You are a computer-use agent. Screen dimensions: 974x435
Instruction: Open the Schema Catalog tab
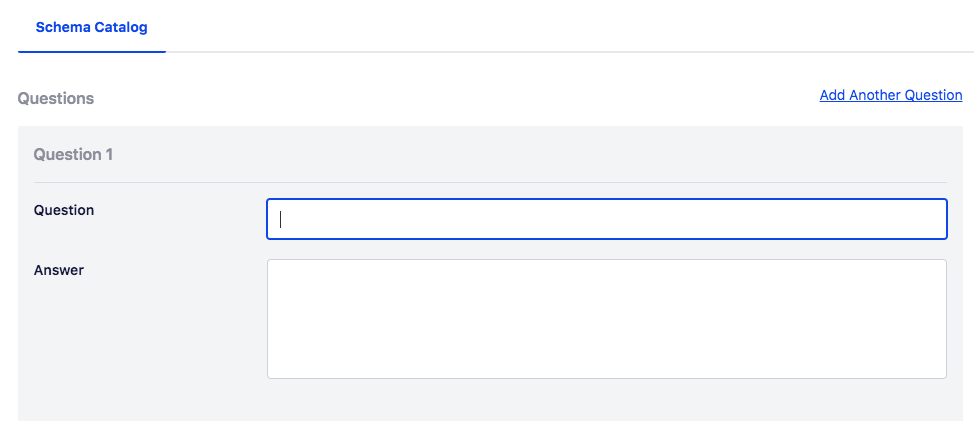pos(91,27)
